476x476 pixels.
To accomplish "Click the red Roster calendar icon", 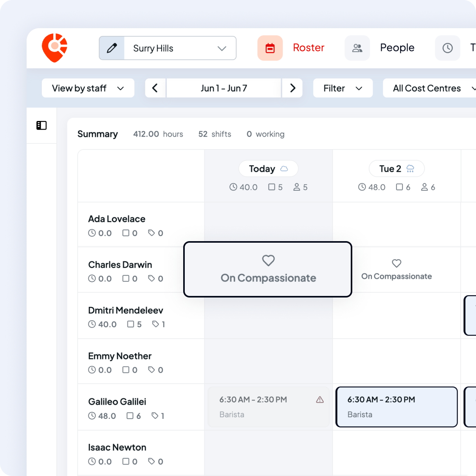I will tap(270, 48).
